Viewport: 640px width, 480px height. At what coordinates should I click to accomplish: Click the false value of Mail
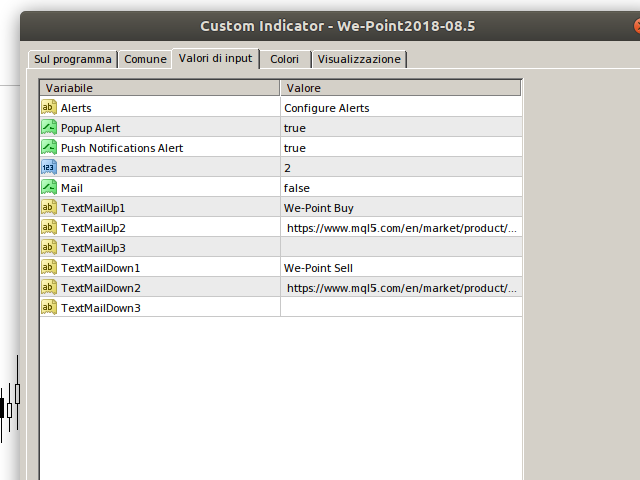point(401,188)
